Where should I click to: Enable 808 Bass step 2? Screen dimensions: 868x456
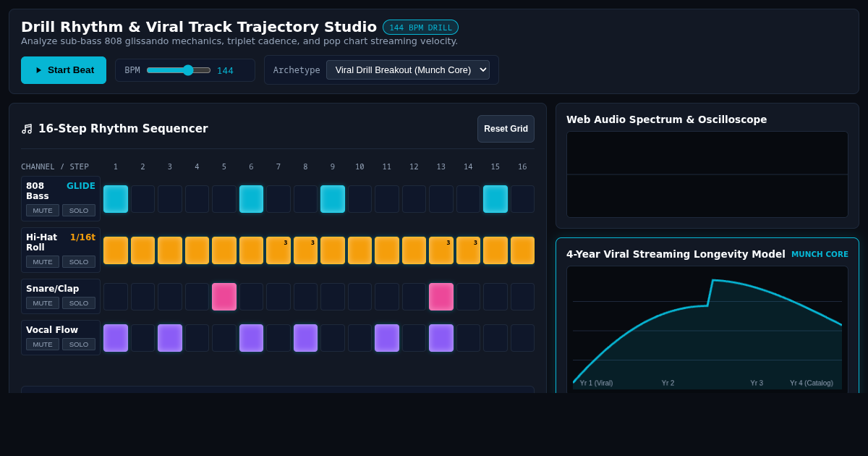click(142, 199)
